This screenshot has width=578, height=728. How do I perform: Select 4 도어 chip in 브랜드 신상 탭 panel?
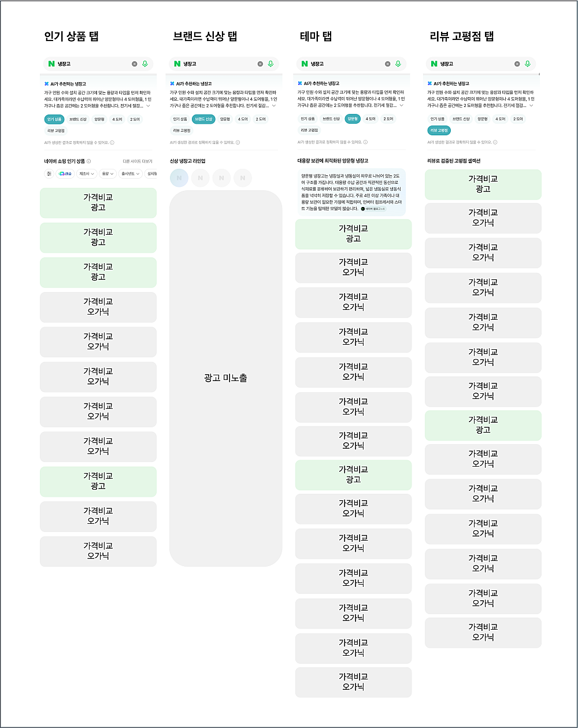click(x=242, y=119)
